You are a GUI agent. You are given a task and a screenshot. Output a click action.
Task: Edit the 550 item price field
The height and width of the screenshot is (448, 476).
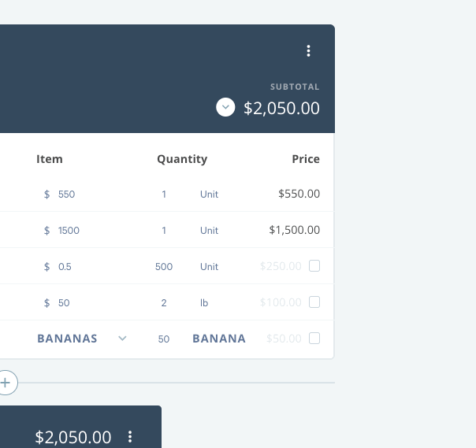click(66, 194)
